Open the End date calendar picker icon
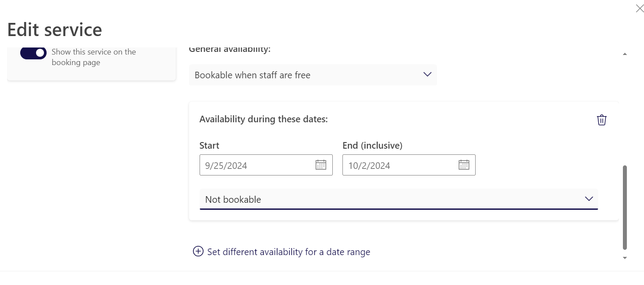This screenshot has height=285, width=644. click(x=464, y=165)
